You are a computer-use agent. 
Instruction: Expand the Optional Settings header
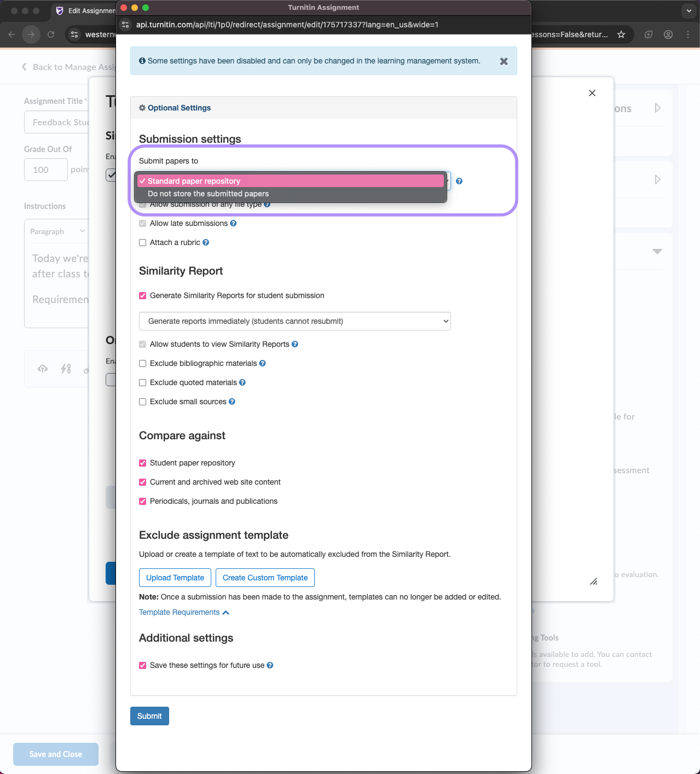[x=179, y=108]
